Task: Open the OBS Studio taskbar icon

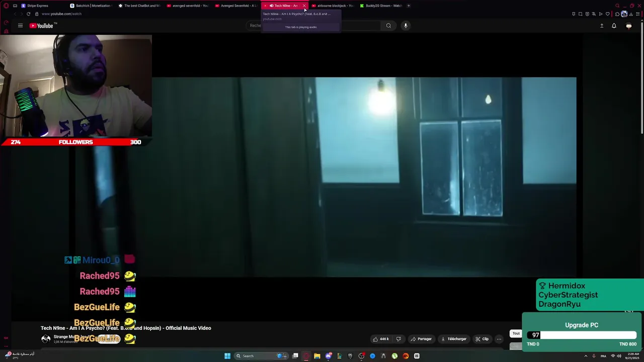Action: (361, 356)
